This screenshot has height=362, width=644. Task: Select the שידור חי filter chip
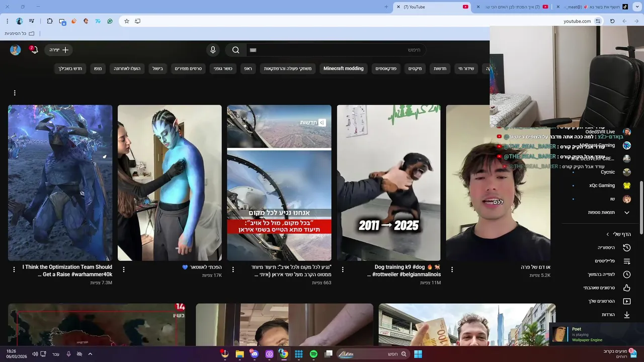466,68
